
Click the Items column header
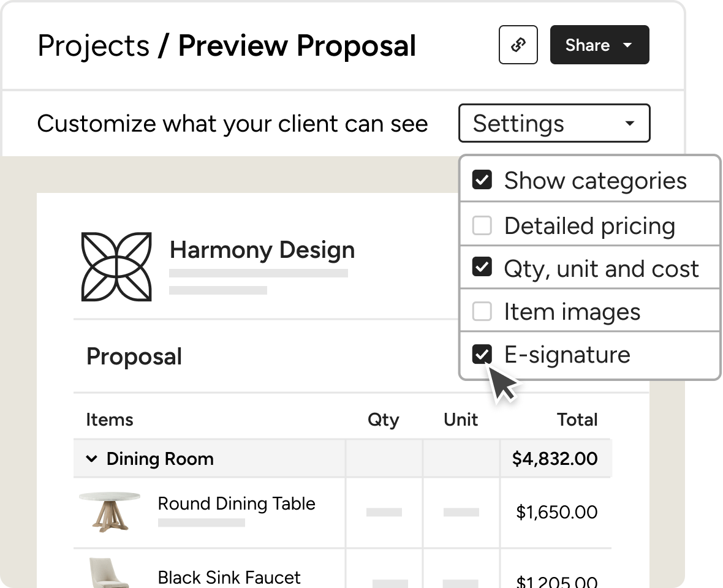(110, 420)
